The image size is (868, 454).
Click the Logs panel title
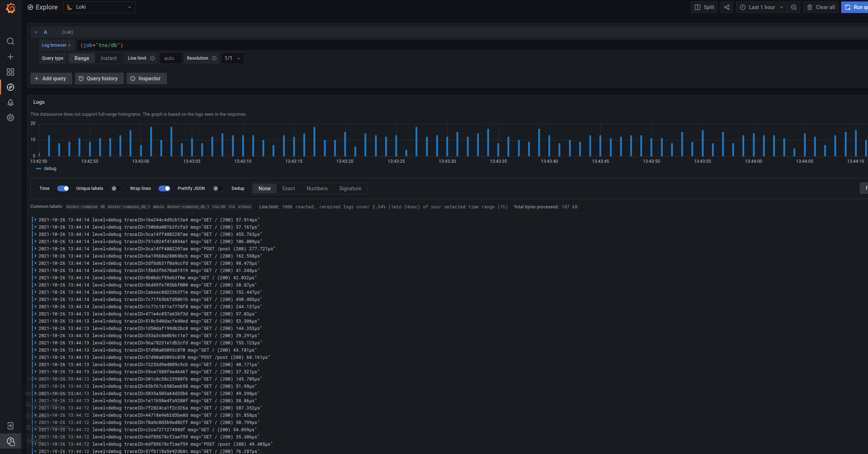pyautogui.click(x=39, y=102)
